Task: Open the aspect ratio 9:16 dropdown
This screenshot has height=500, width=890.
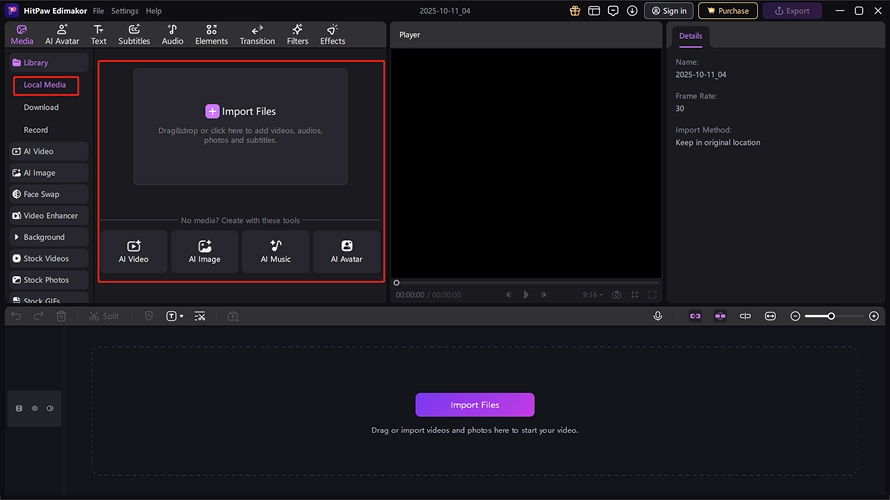Action: (595, 295)
